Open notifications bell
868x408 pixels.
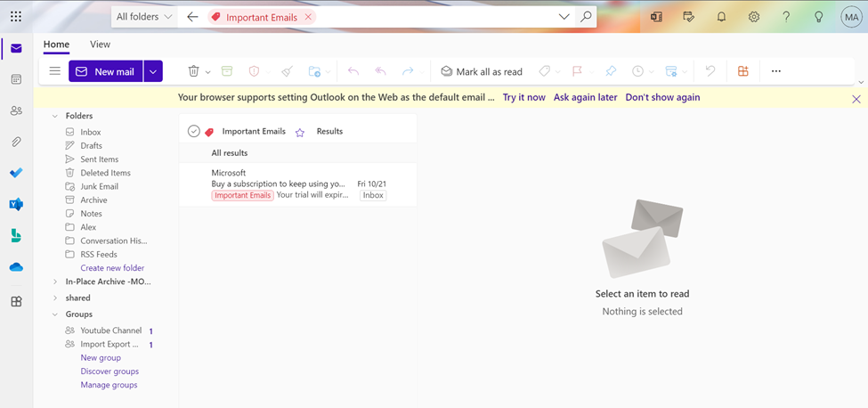(721, 17)
